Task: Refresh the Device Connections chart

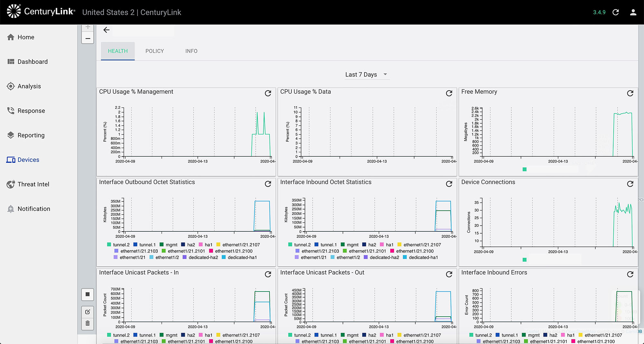Action: point(630,184)
